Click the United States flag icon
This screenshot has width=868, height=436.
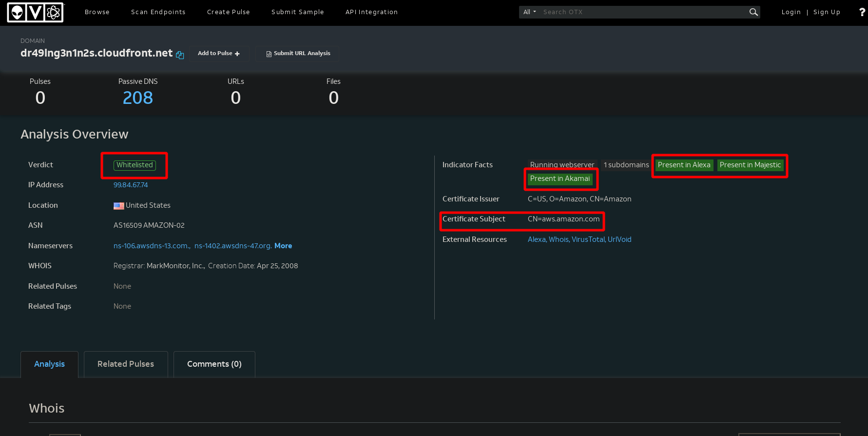click(119, 206)
